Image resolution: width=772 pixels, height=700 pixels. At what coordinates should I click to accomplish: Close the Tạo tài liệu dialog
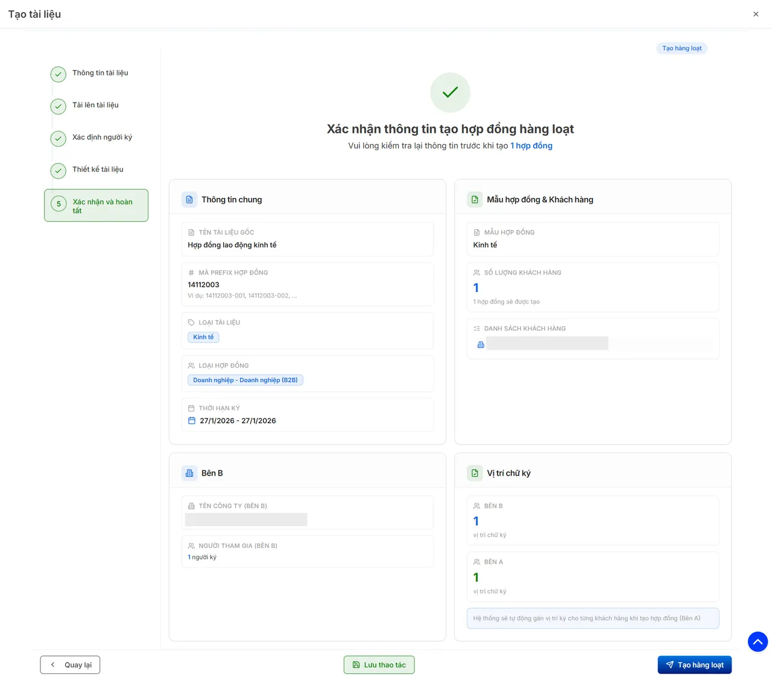click(756, 14)
